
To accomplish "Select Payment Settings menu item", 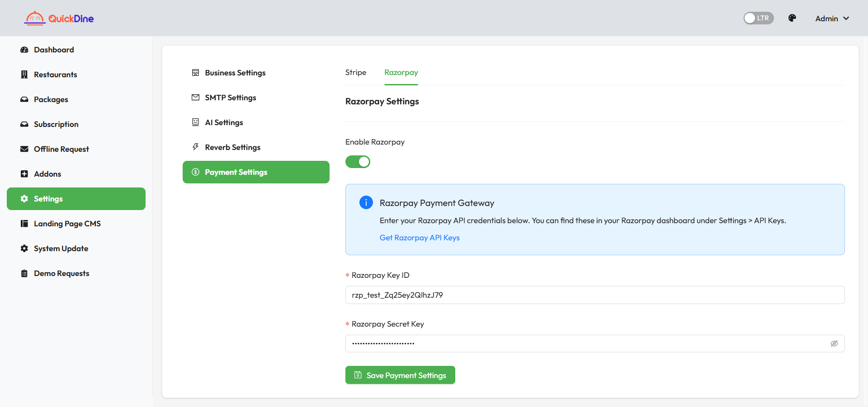I will (x=256, y=172).
